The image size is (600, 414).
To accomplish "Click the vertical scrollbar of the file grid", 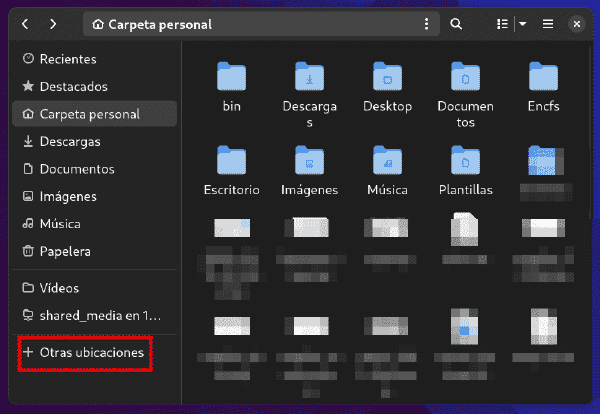I will tap(590, 130).
